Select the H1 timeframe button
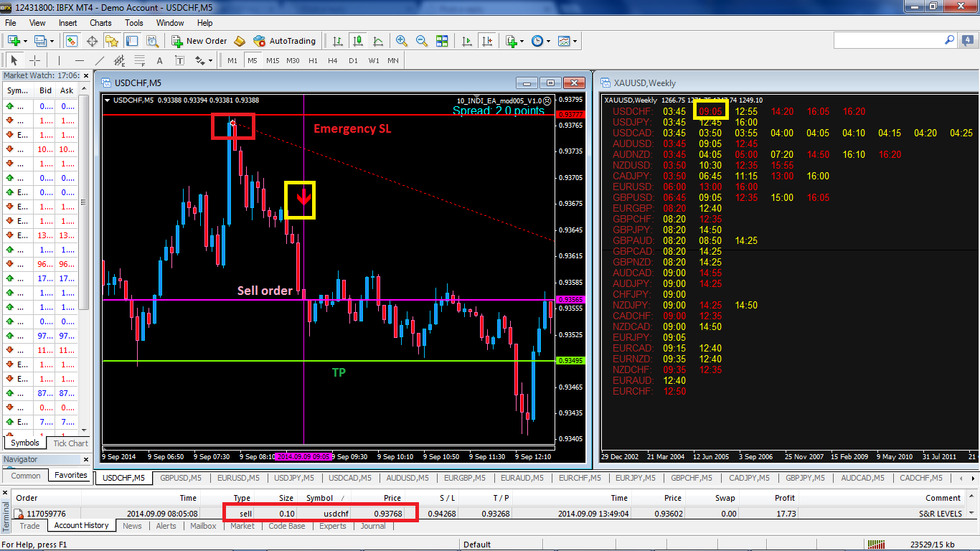 (x=313, y=61)
